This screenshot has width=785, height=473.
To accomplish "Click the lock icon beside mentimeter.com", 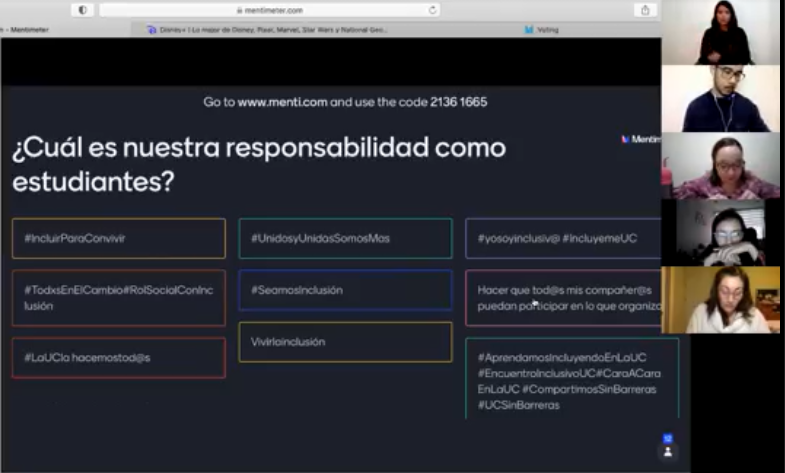I will (239, 10).
